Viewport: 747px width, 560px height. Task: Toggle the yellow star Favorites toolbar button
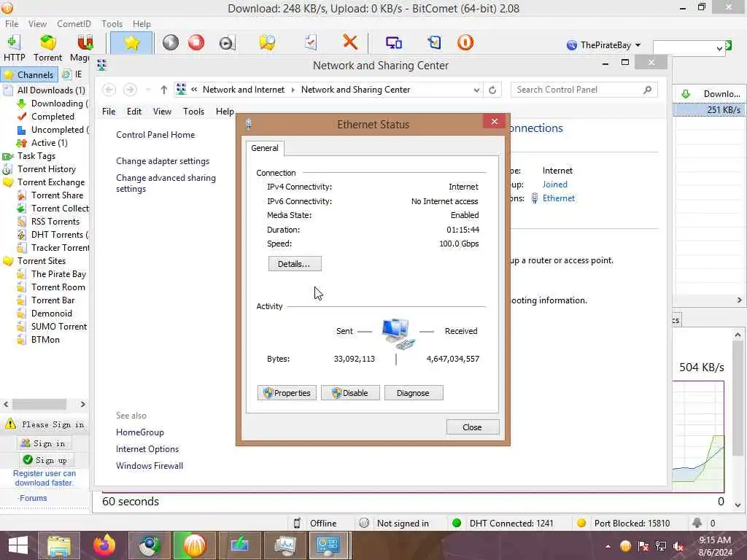point(131,43)
